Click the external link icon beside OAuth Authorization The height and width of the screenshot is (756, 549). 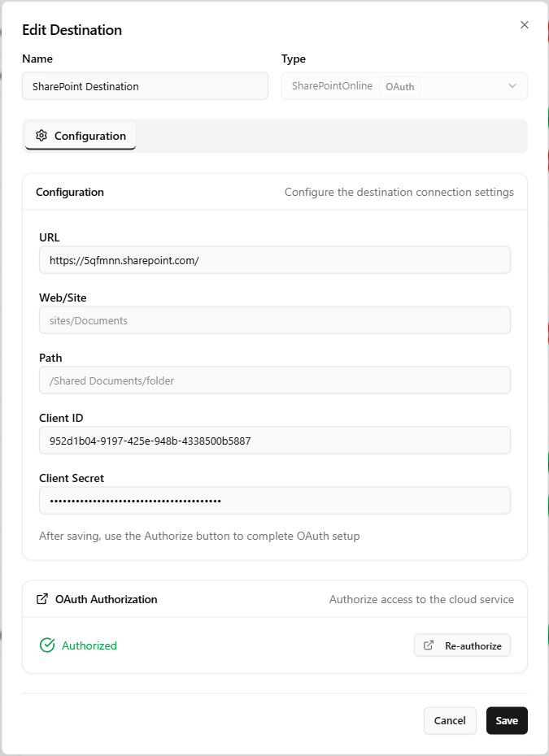[42, 599]
